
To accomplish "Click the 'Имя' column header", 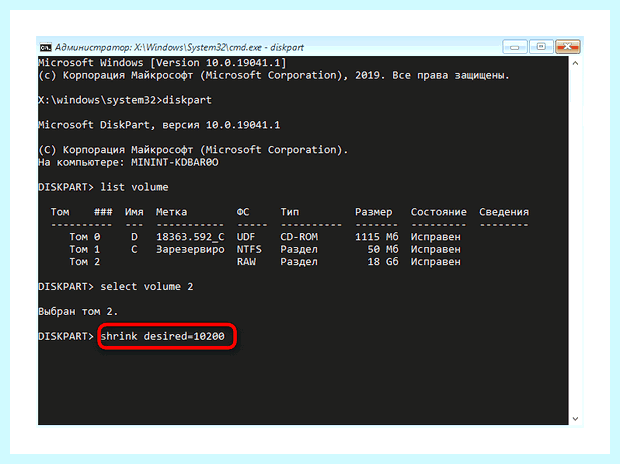I will [x=134, y=212].
